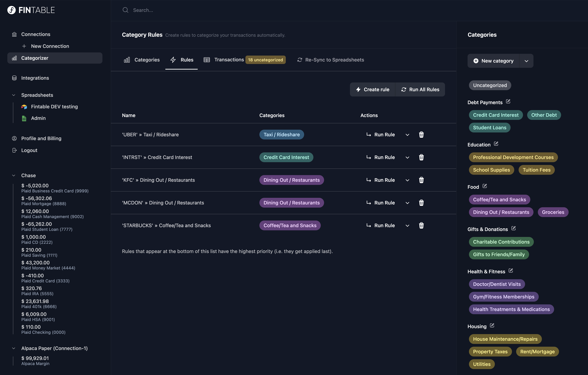Edit the Gifts & Donations category group
The width and height of the screenshot is (588, 375).
point(514,228)
